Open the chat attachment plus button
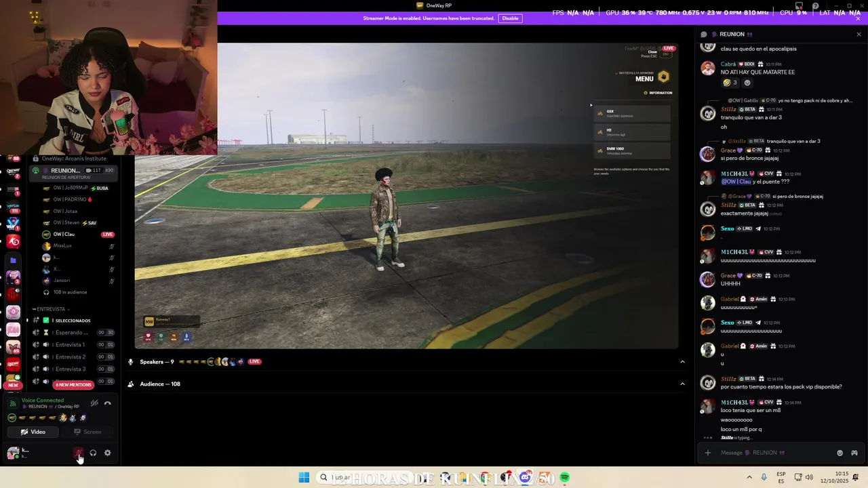 pos(707,453)
